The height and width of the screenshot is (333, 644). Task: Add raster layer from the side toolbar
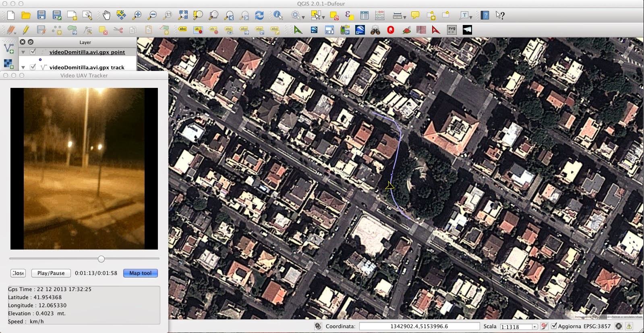(8, 64)
